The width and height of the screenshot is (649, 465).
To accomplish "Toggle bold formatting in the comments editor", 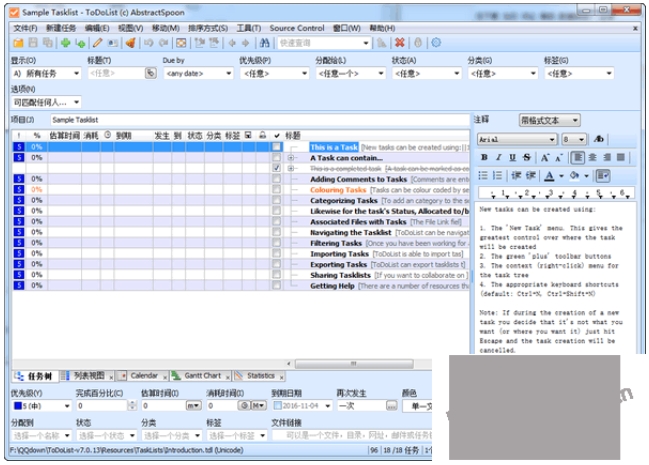I will (484, 157).
